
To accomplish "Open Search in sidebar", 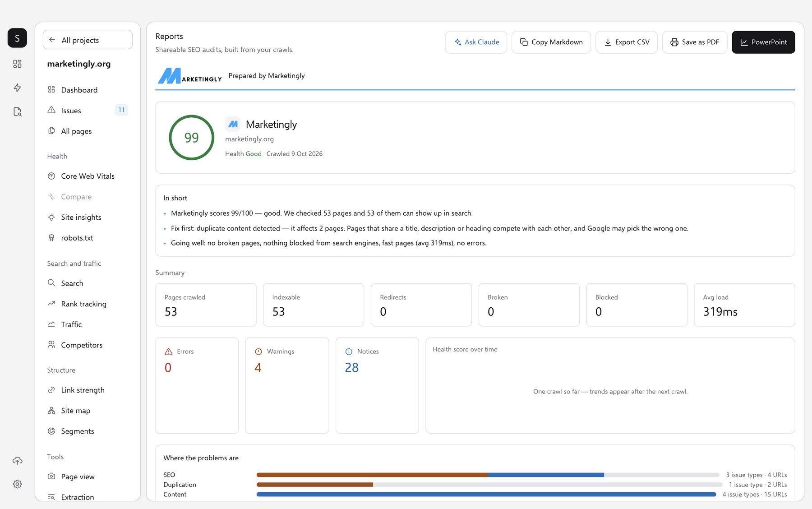I will (x=88, y=283).
